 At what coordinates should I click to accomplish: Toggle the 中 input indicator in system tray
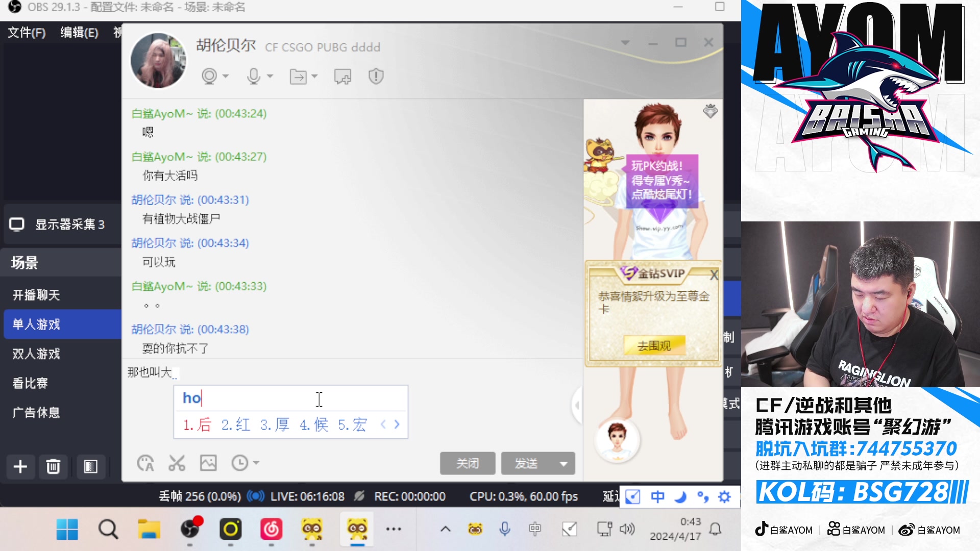coord(535,530)
